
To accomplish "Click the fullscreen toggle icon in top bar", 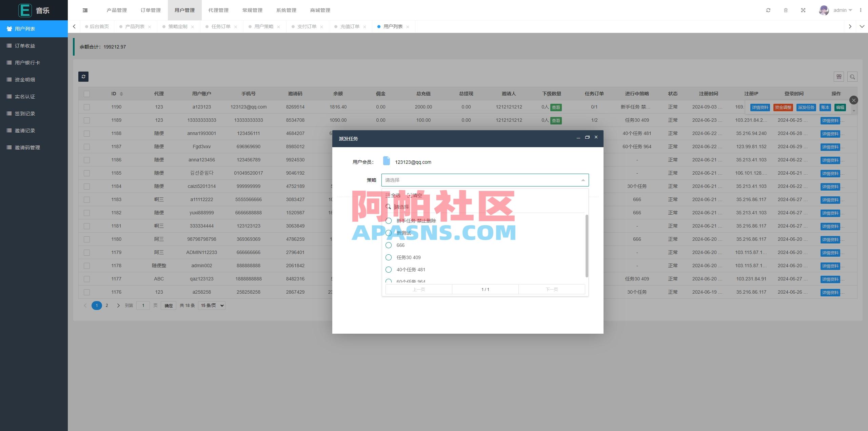I will [x=804, y=10].
